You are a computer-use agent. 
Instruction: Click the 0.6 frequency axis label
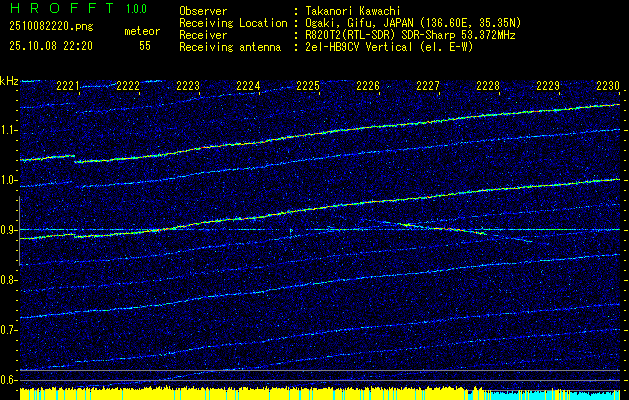9,379
